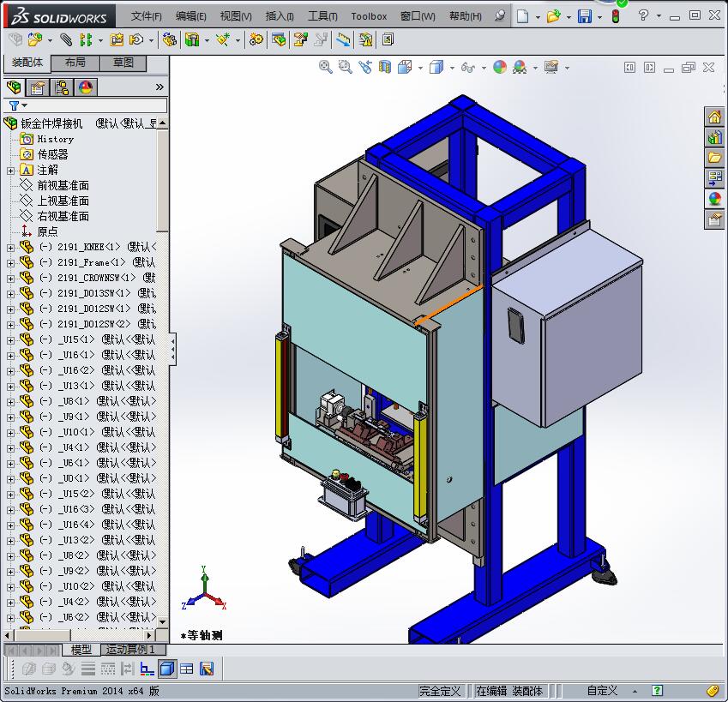Click Zoom to Area icon
Screen dimensions: 728x702
[x=345, y=67]
